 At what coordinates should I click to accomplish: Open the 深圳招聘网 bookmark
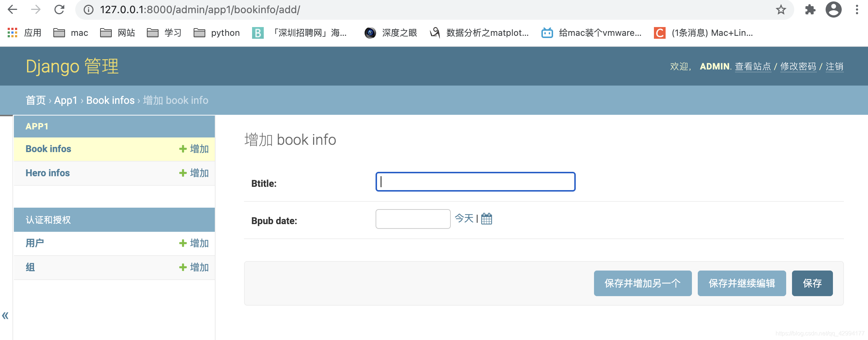pyautogui.click(x=300, y=33)
